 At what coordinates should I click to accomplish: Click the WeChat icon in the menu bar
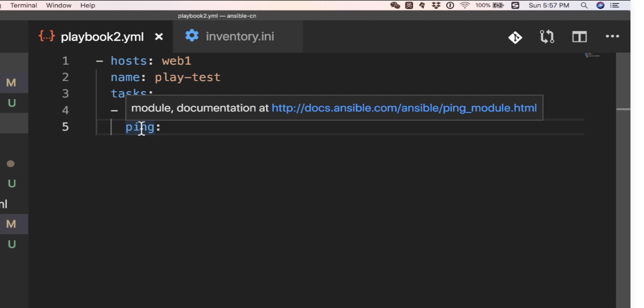pos(395,5)
